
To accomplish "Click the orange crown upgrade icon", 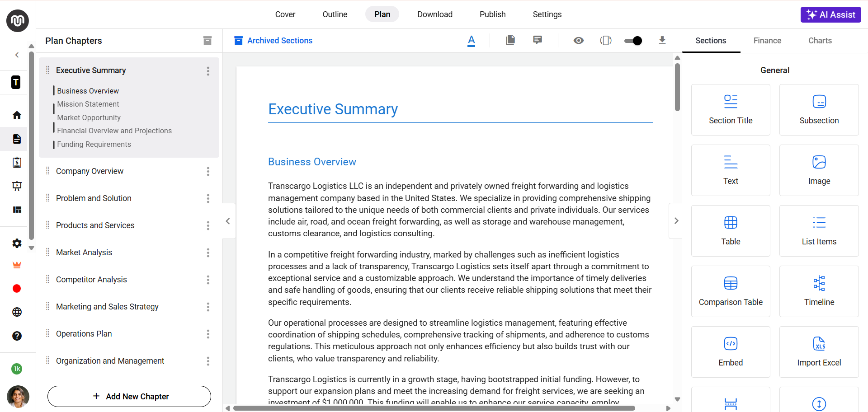I will click(17, 265).
